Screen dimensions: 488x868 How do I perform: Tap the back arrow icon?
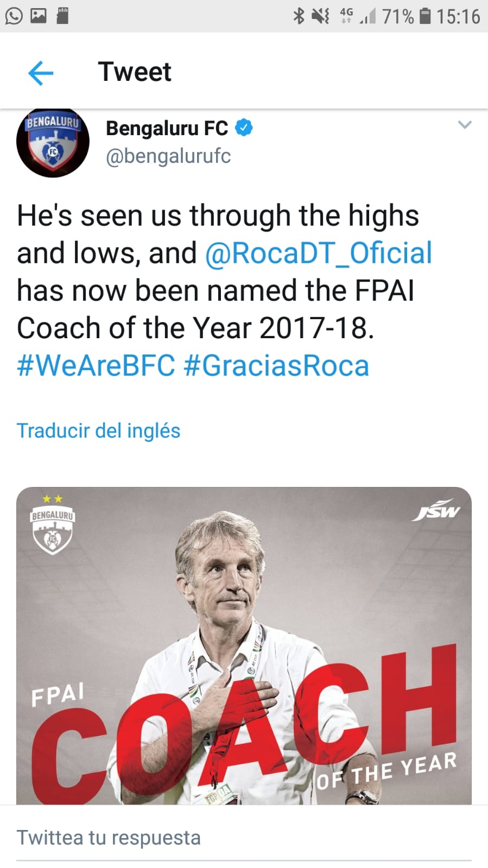(41, 73)
